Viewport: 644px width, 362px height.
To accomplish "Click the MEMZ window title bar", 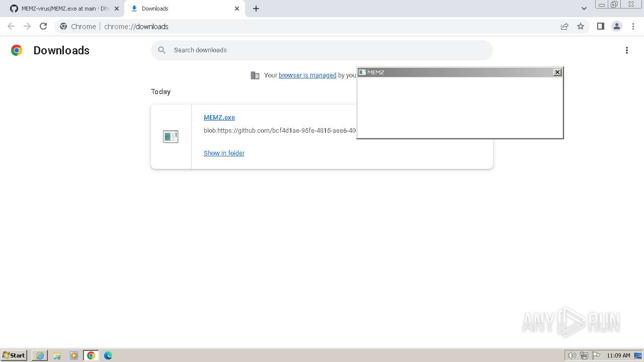I will [459, 72].
